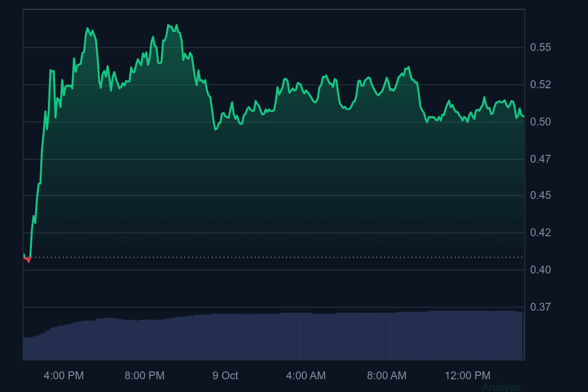Click the volume bars above 4:00 PM label
This screenshot has height=392, width=588.
pyautogui.click(x=64, y=342)
